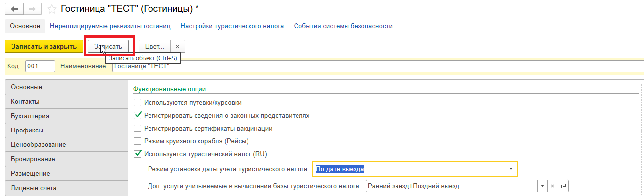This screenshot has width=644, height=196.
Task: Switch to the Основное tab
Action: click(25, 26)
